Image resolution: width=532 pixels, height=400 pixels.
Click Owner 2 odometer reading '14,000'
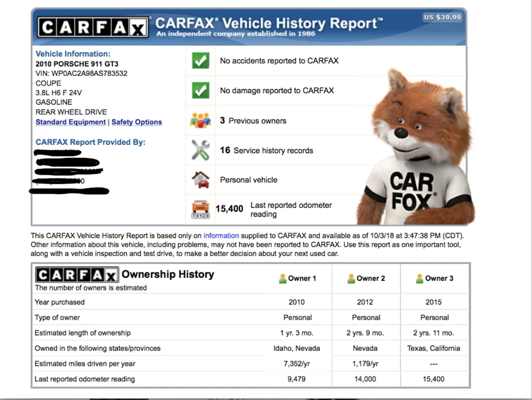365,379
